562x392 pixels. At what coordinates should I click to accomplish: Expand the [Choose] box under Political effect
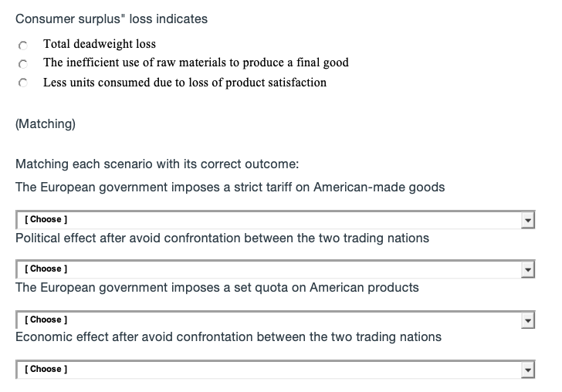pos(270,269)
